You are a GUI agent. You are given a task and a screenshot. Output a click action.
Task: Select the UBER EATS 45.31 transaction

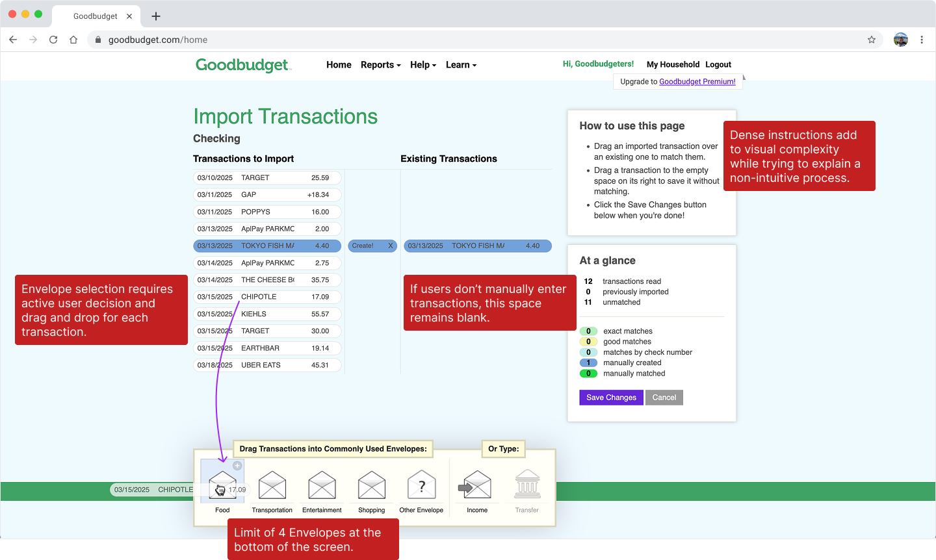(267, 365)
